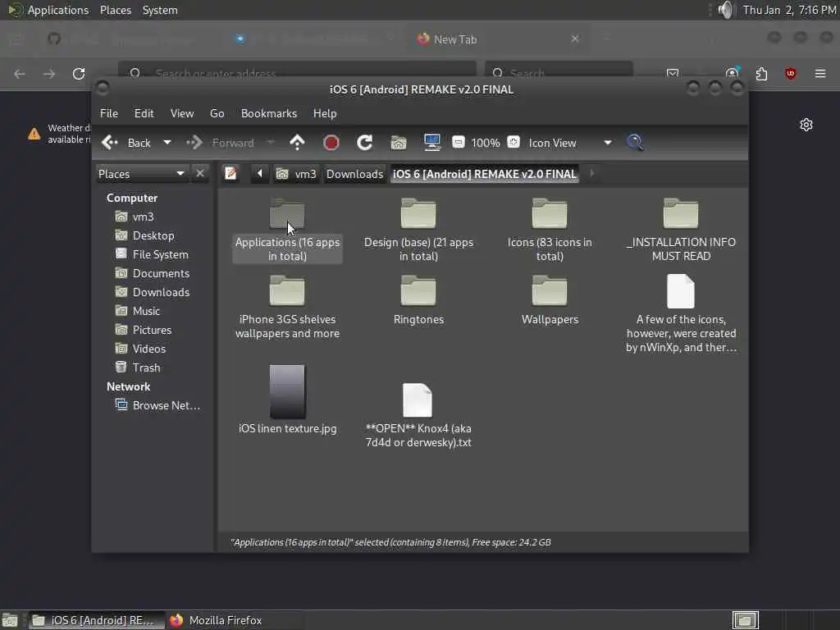Image resolution: width=840 pixels, height=630 pixels.
Task: Click the path bar left scroll arrow
Action: tap(260, 174)
